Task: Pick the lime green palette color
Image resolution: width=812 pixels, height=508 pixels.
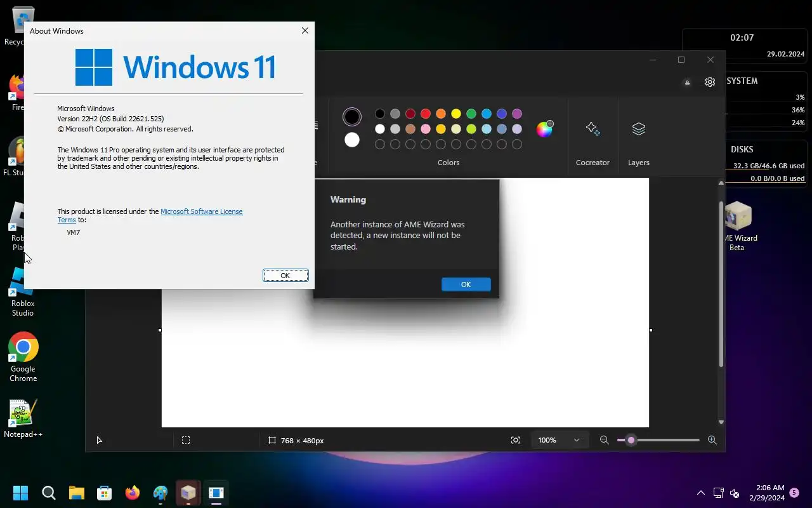Action: tap(471, 129)
